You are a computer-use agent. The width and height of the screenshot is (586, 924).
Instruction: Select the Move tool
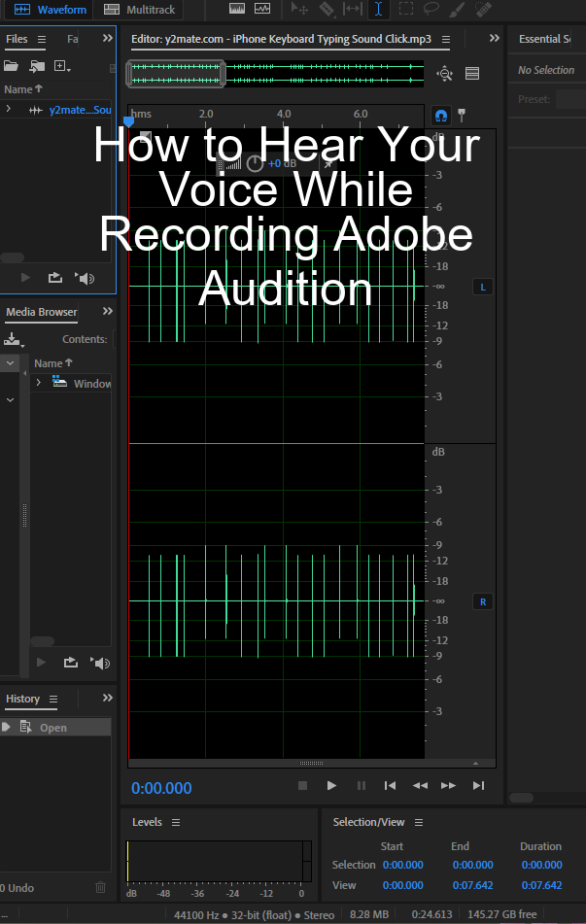pyautogui.click(x=299, y=9)
